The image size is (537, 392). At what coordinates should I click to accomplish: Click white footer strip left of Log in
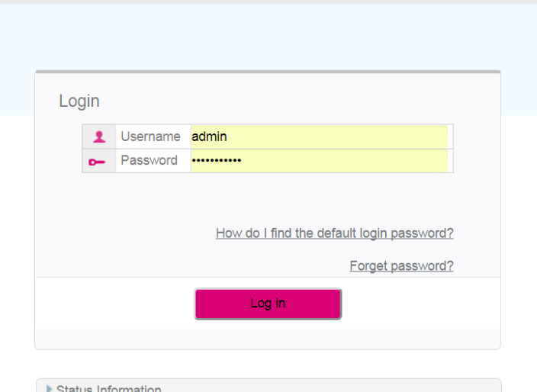114,303
